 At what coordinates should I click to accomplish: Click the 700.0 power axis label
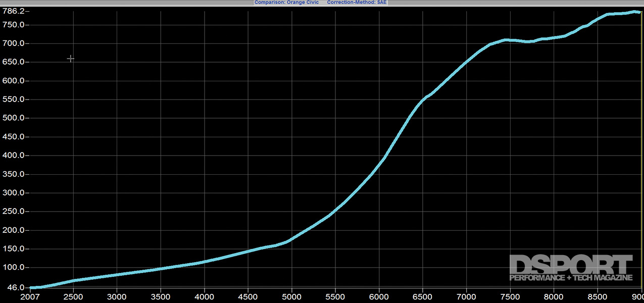click(12, 43)
